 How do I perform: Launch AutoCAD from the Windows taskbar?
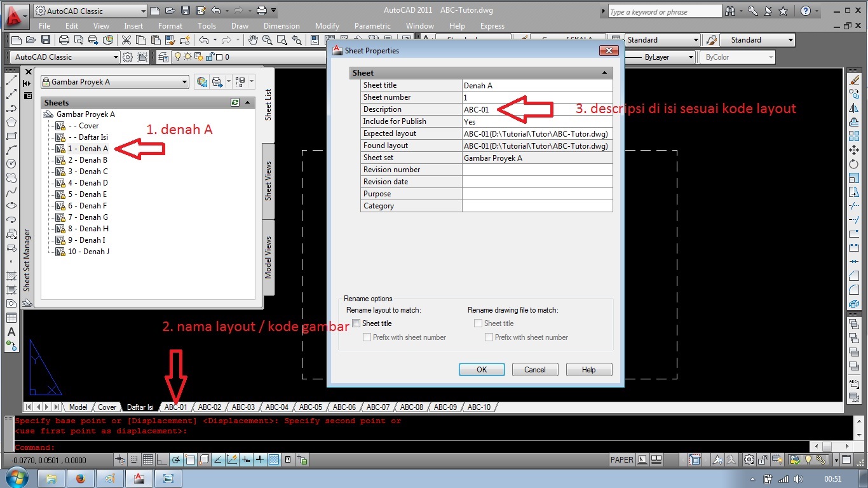139,478
